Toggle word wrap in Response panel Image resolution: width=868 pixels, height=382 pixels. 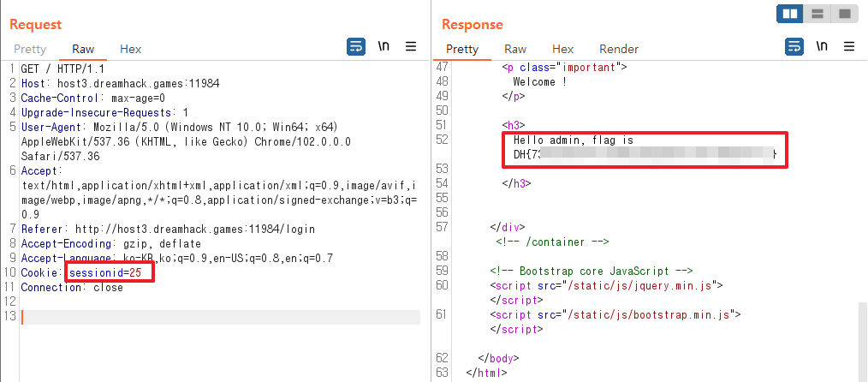coord(794,47)
